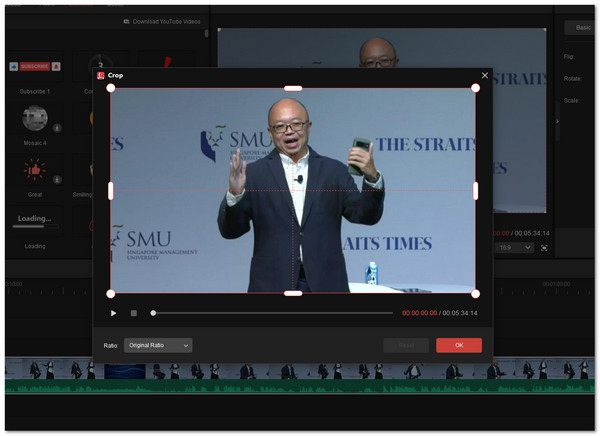
Task: Close the Crop dialog with X
Action: click(485, 75)
